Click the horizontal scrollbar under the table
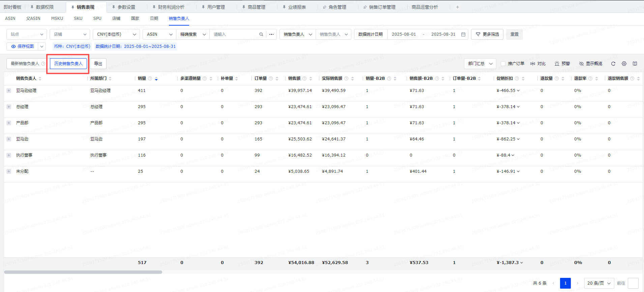Viewport: 644px width, 292px height. coord(83,272)
